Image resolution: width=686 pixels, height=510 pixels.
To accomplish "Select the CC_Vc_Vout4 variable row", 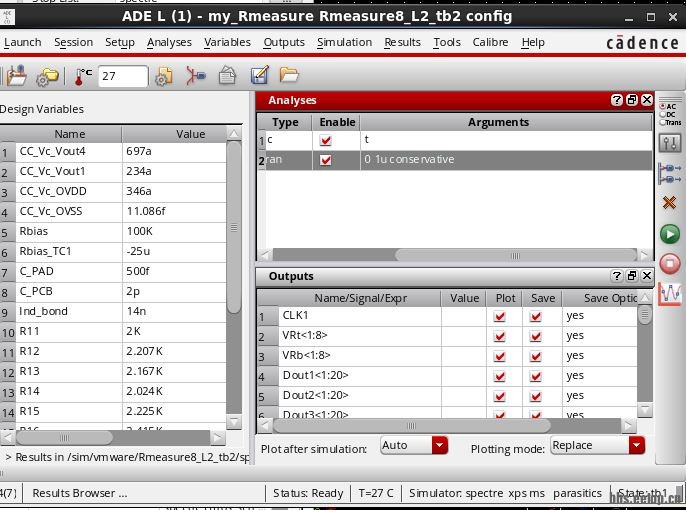I will click(x=113, y=151).
